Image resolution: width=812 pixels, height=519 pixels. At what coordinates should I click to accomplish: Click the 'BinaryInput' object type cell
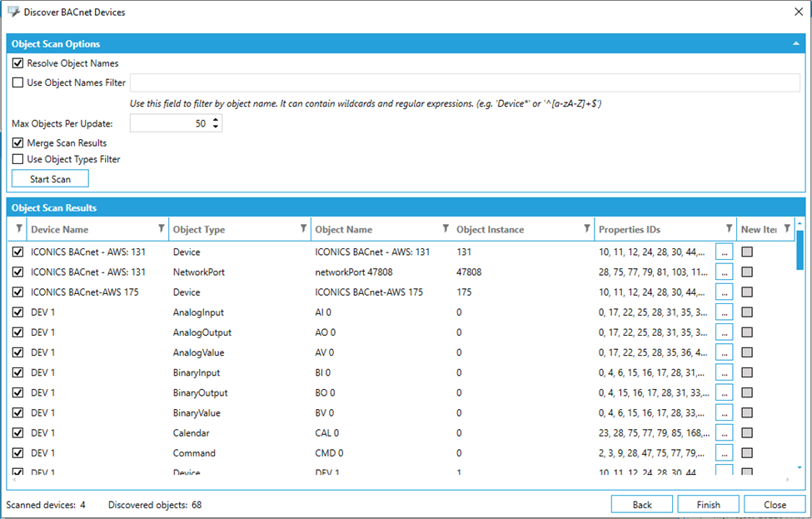197,373
